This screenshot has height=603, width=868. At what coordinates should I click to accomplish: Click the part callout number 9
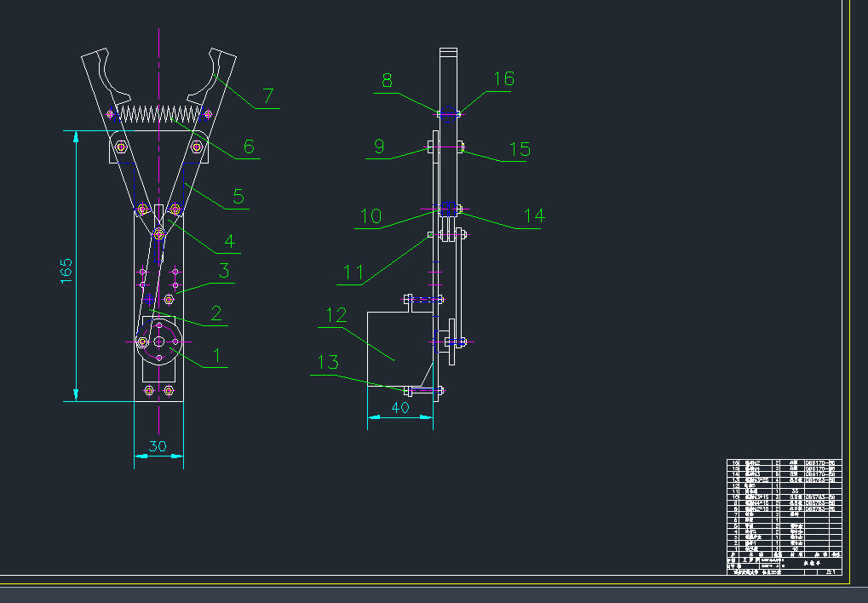(x=380, y=146)
